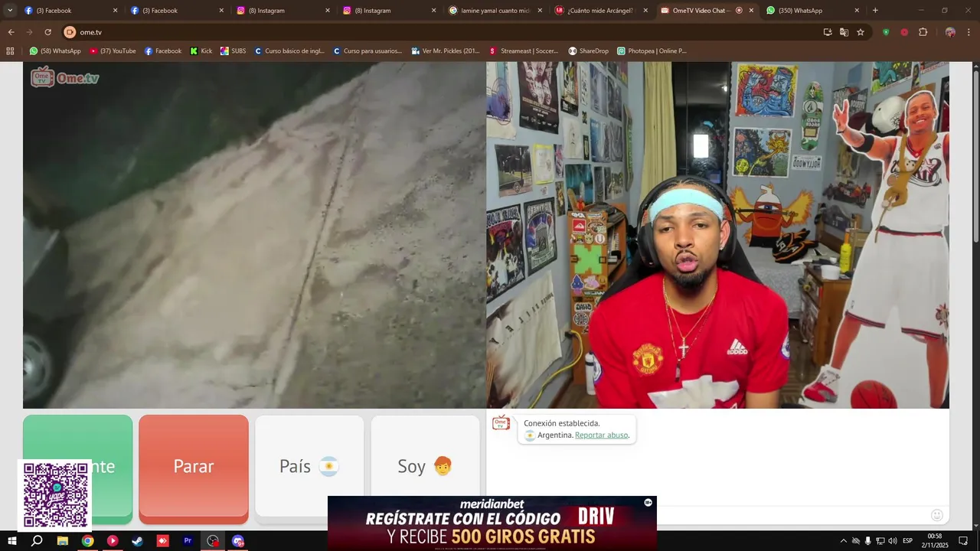980x551 pixels.
Task: Click the green shield extension icon
Action: 886,32
